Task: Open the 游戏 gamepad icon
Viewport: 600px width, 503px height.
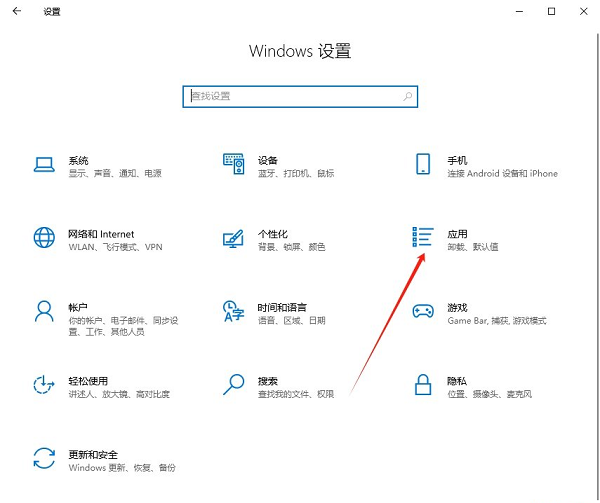Action: point(423,311)
